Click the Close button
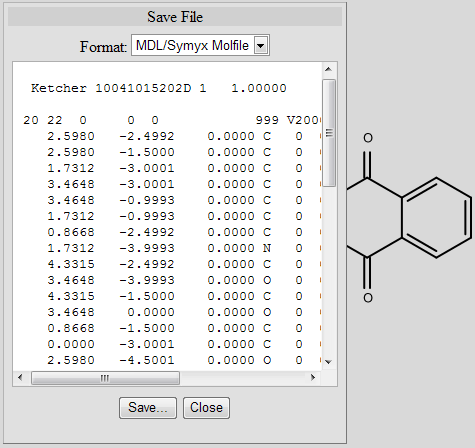 (x=206, y=408)
